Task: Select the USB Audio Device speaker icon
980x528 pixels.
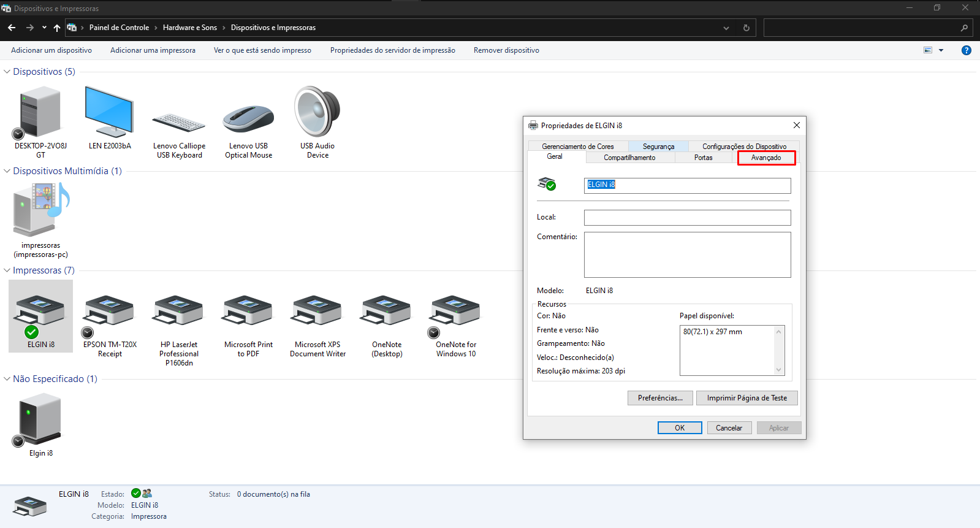Action: 317,112
